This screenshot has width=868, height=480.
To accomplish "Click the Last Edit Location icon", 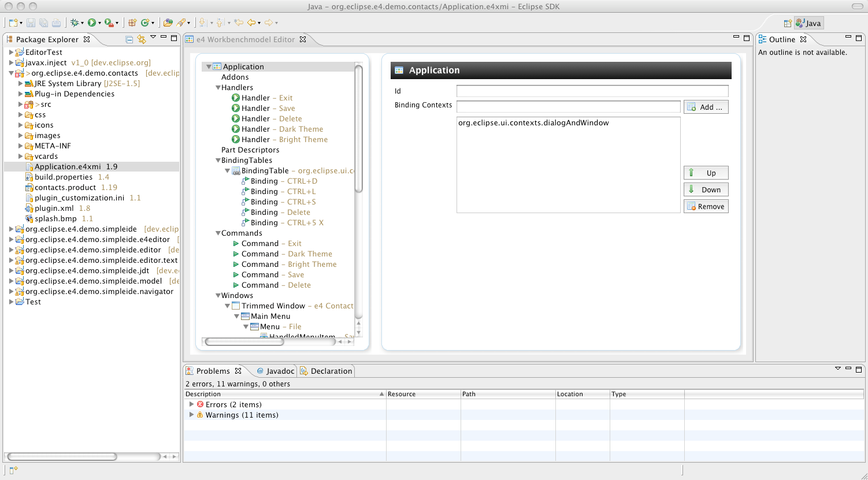I will (x=238, y=23).
